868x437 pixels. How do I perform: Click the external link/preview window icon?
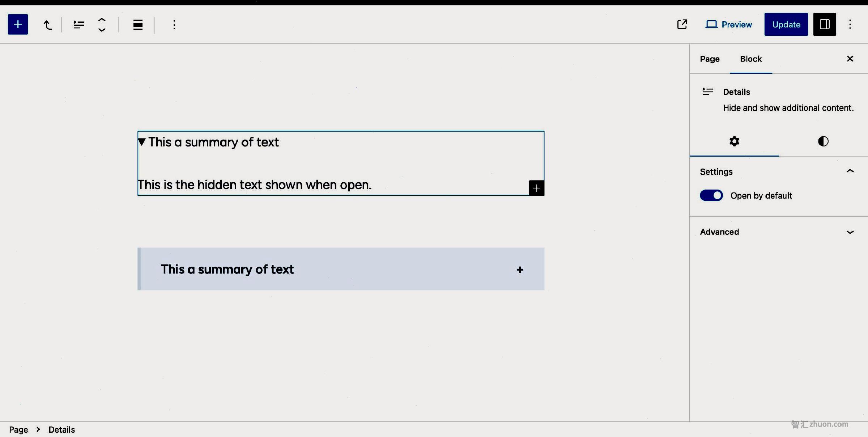[x=681, y=24]
